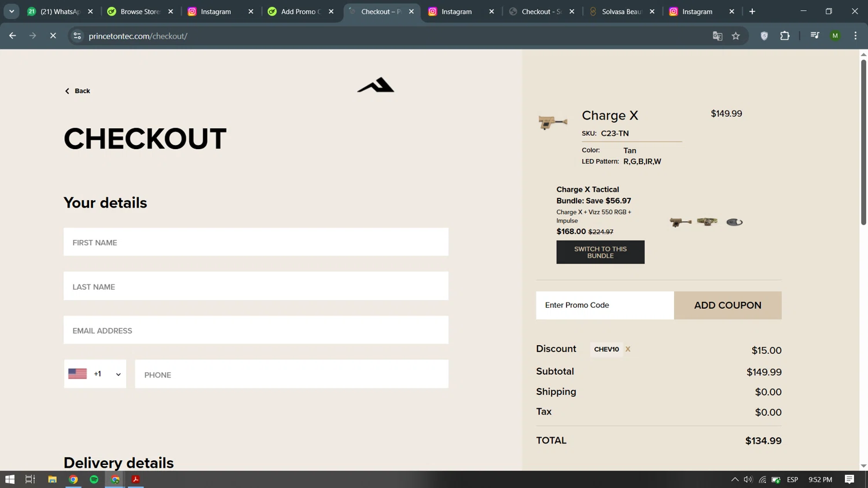Close the Add Promo tab

(331, 12)
